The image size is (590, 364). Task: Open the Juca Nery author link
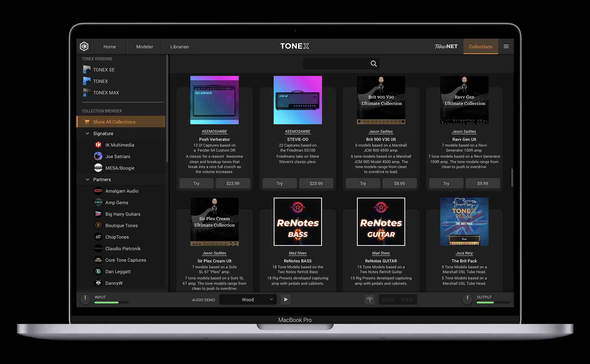tap(464, 253)
